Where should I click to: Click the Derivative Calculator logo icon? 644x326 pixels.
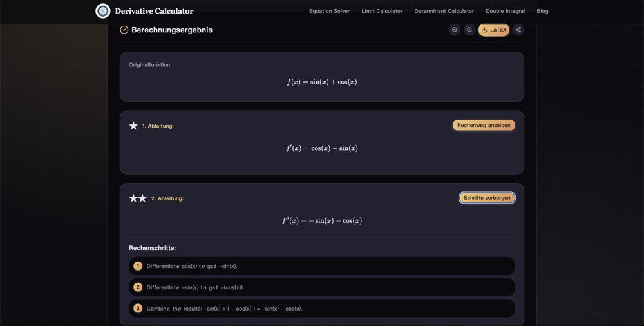[x=102, y=11]
